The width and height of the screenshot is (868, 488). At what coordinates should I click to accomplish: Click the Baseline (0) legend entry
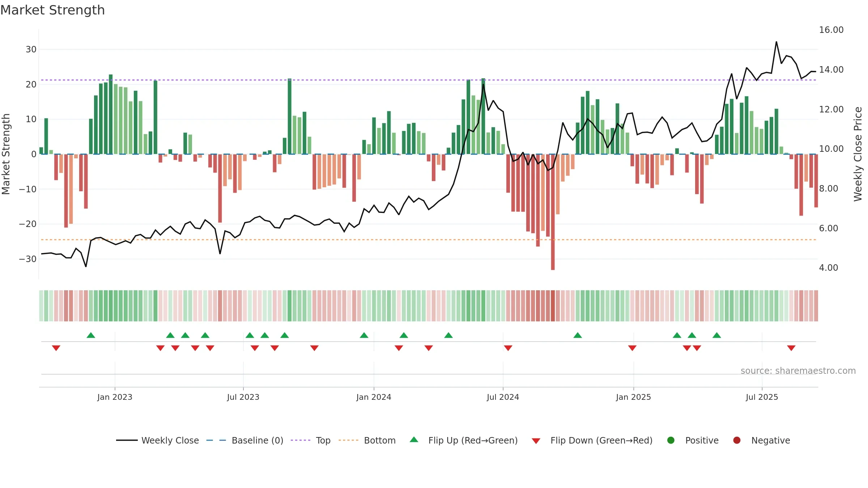[x=245, y=440]
